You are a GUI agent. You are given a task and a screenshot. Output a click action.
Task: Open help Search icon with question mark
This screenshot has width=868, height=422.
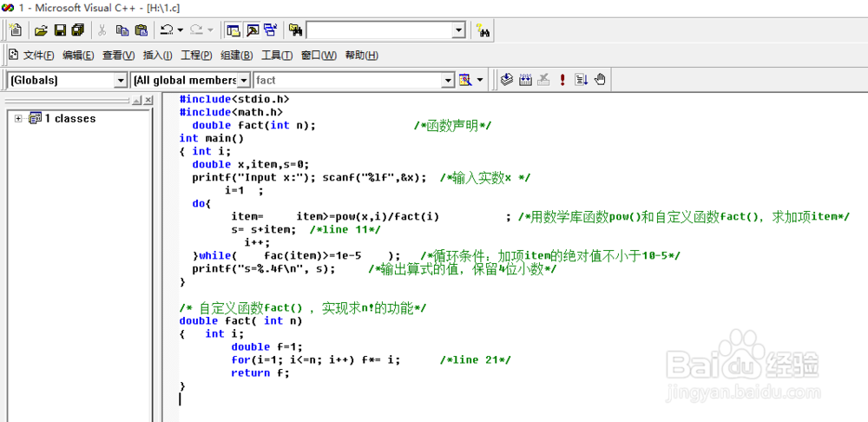[483, 30]
